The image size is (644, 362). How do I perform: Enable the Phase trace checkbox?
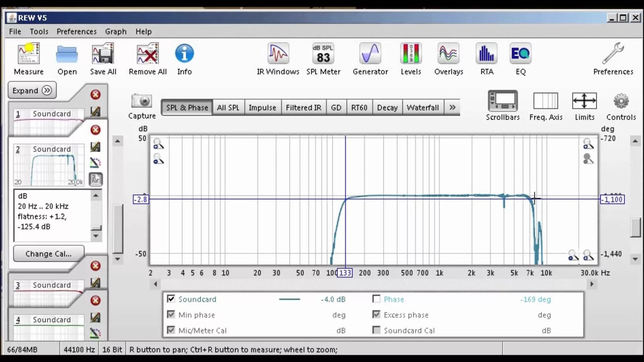376,299
